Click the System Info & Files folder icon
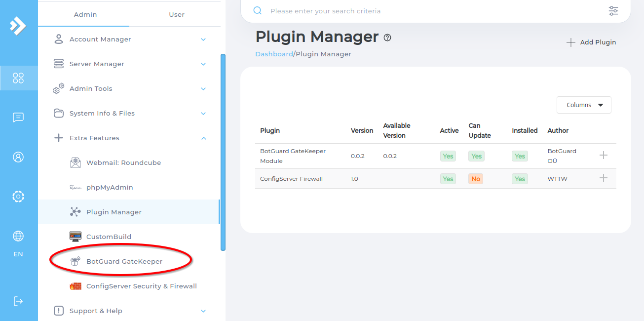 pos(59,113)
